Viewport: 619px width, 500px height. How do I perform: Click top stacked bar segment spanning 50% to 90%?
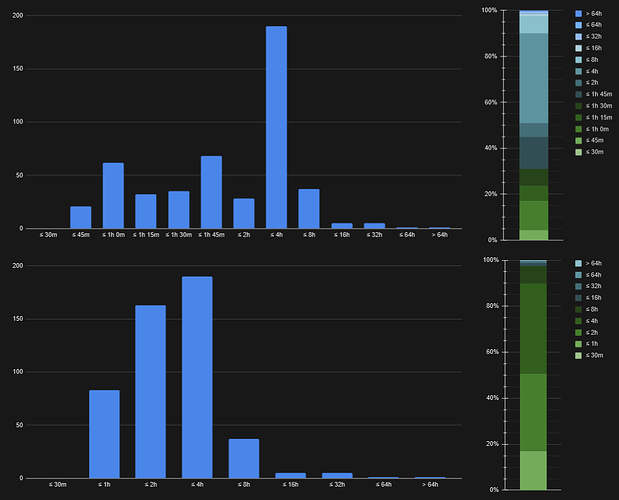(534, 78)
